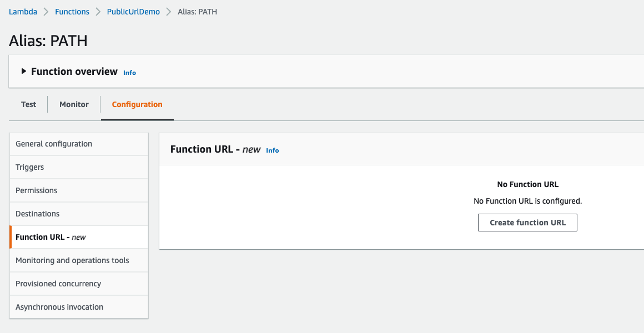
Task: Switch to the Monitor tab
Action: coord(73,104)
